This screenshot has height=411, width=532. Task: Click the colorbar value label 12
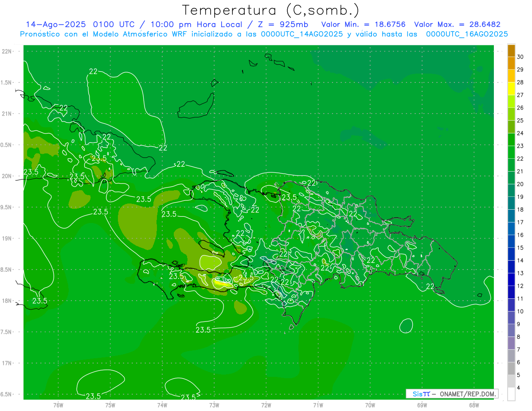(520, 286)
